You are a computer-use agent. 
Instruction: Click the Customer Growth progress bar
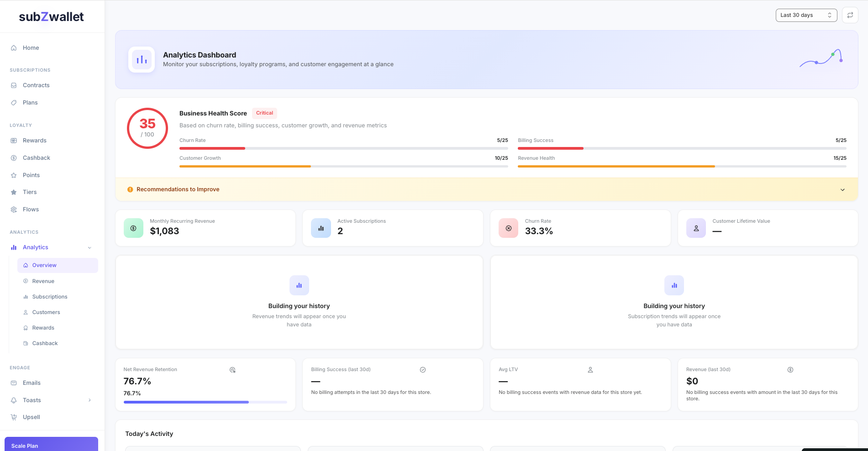click(x=344, y=166)
